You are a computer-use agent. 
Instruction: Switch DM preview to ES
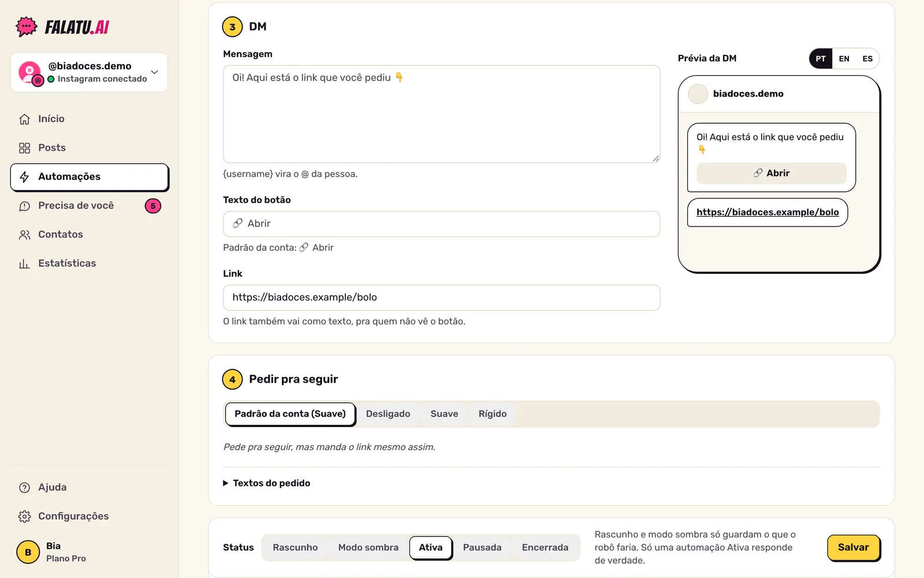pos(867,58)
